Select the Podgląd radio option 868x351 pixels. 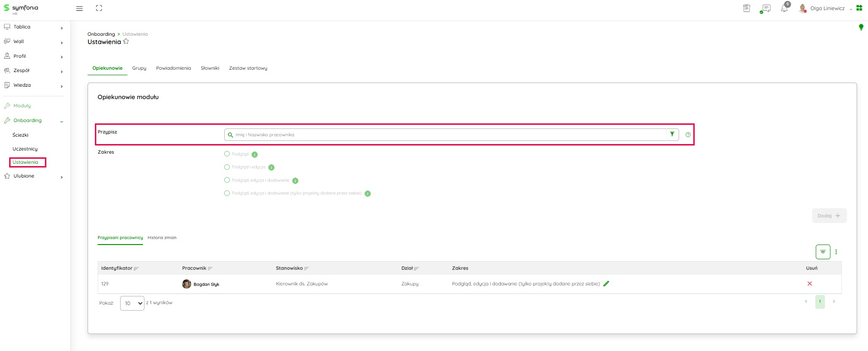pos(227,154)
